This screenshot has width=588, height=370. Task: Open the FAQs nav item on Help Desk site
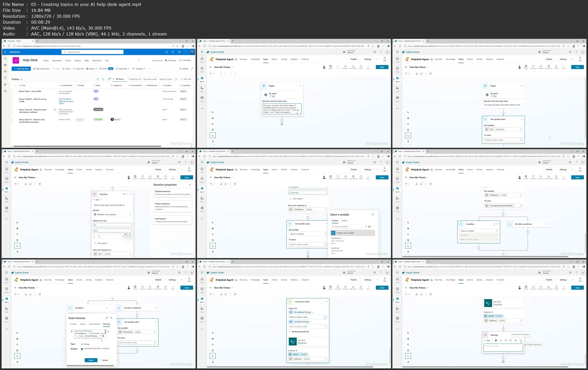tap(87, 61)
